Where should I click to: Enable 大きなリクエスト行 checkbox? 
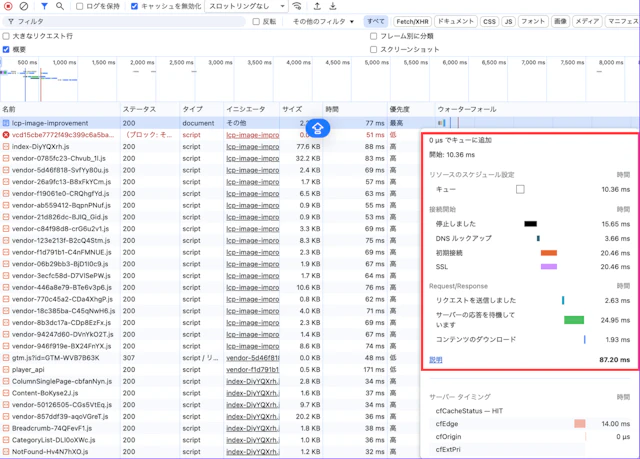pos(6,36)
